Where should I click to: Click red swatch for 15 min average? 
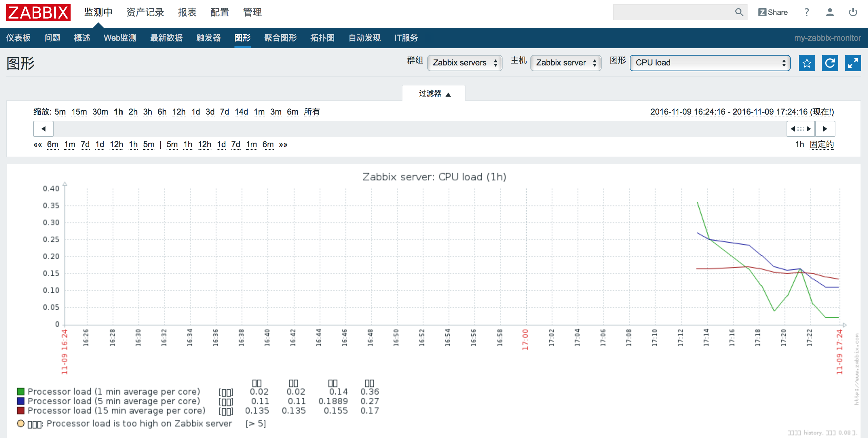tap(21, 411)
